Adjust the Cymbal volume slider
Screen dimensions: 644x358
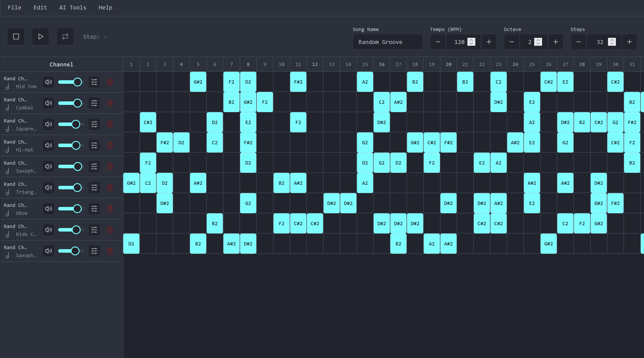71,103
